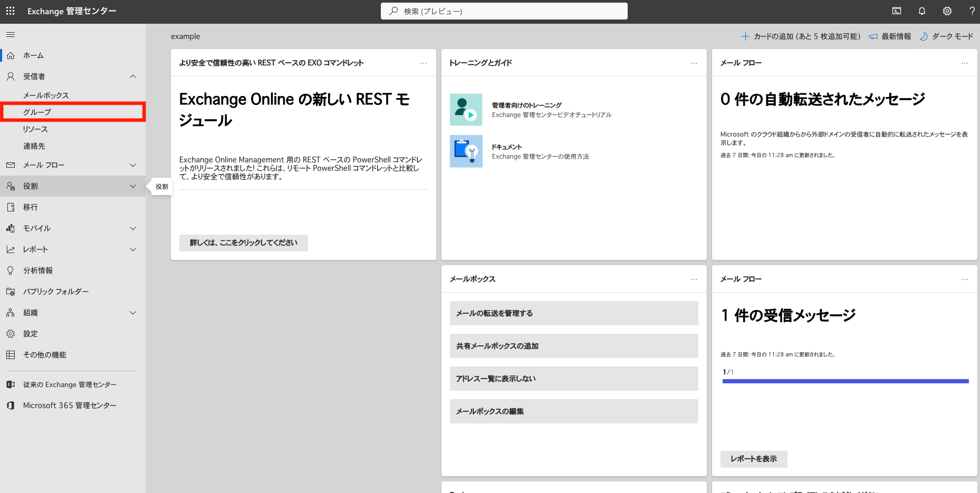Collapse the 受信者 section chevron
This screenshot has width=980, height=493.
coord(133,76)
